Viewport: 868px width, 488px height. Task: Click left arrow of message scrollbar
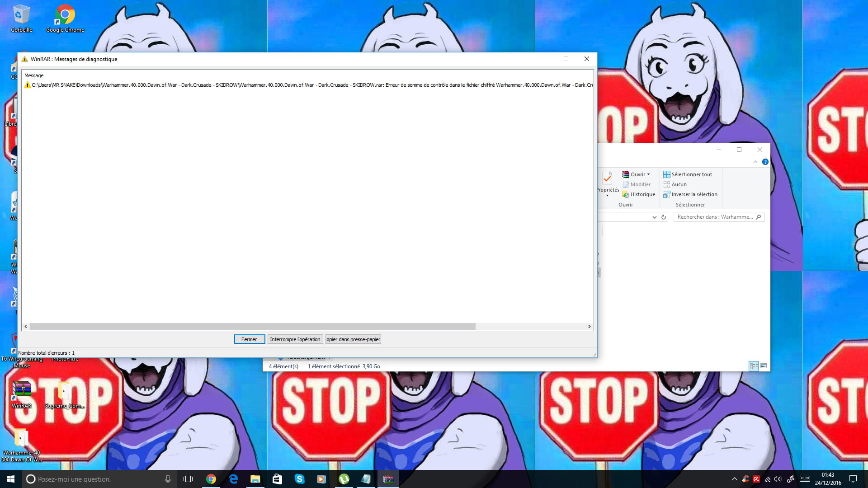(x=26, y=326)
